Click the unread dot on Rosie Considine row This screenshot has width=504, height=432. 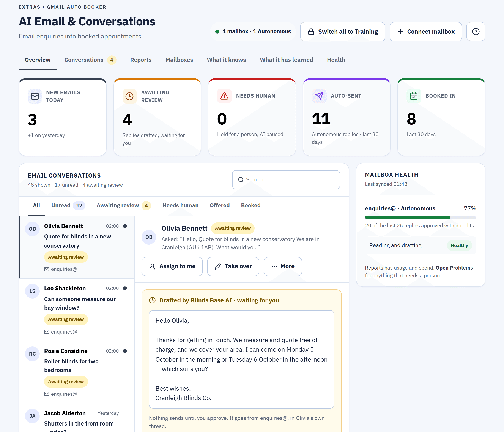point(125,351)
